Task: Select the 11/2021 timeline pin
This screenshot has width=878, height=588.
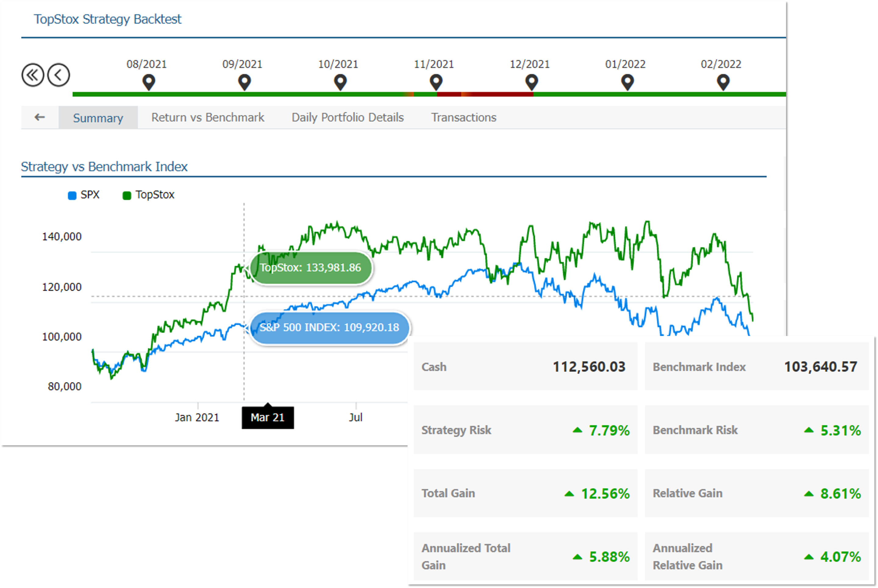Action: coord(436,83)
